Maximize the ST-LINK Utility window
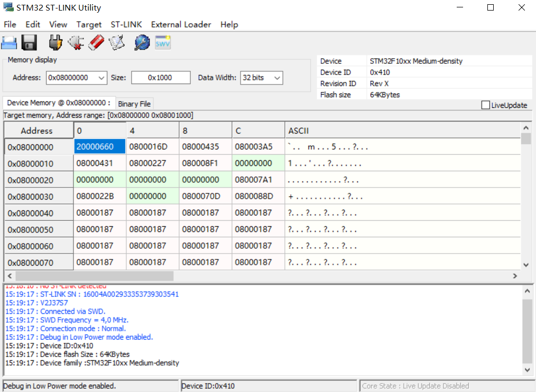Viewport: 536px width, 392px height. [491, 7]
